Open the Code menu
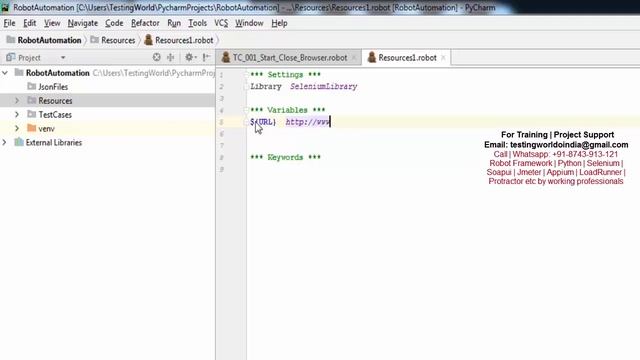Screen dimensions: 640x360 114,23
